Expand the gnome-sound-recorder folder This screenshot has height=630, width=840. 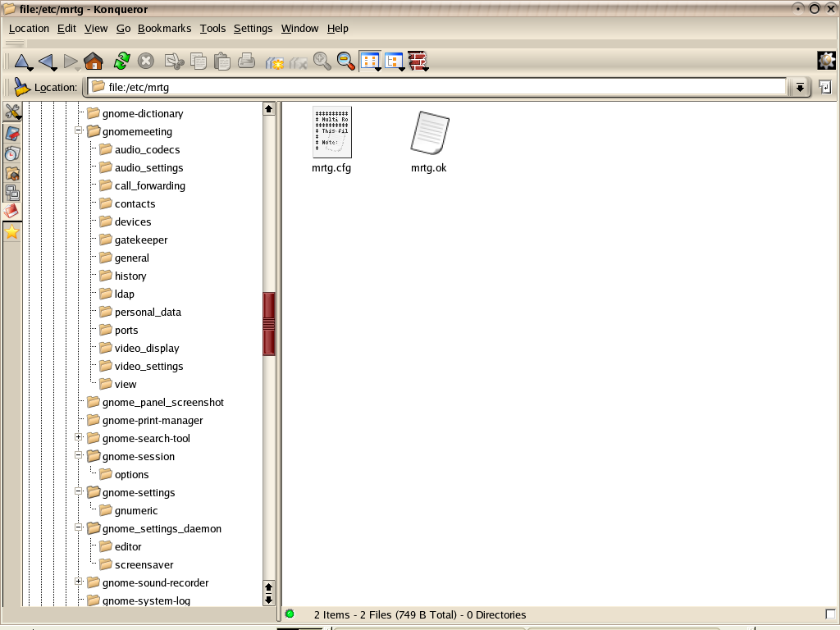[x=79, y=582]
